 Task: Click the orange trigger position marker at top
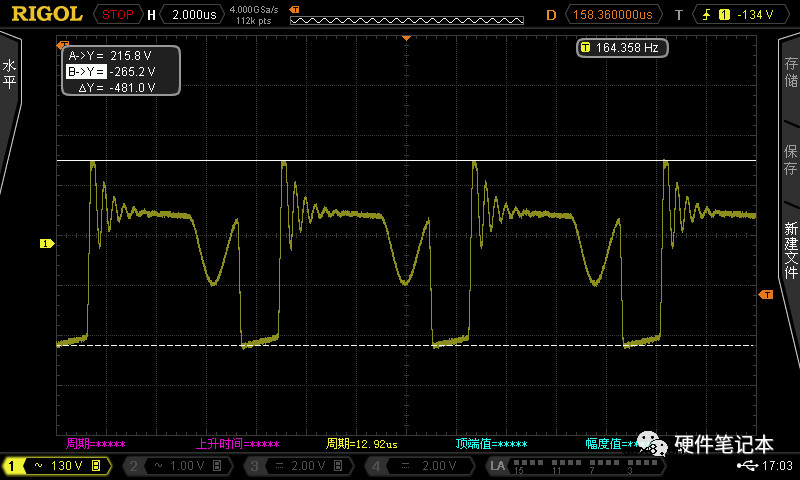[x=407, y=37]
